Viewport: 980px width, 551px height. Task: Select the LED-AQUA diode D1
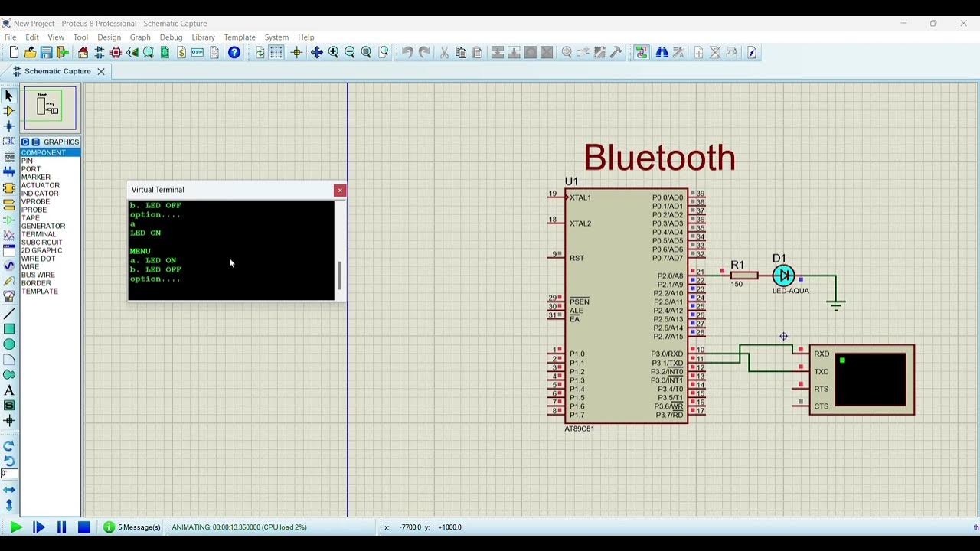click(x=783, y=275)
